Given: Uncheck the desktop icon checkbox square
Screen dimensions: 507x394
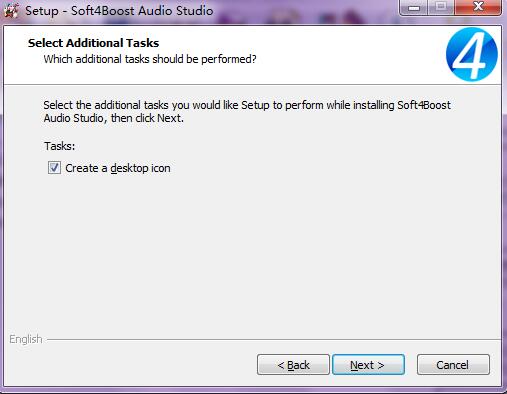Looking at the screenshot, I should coord(54,168).
